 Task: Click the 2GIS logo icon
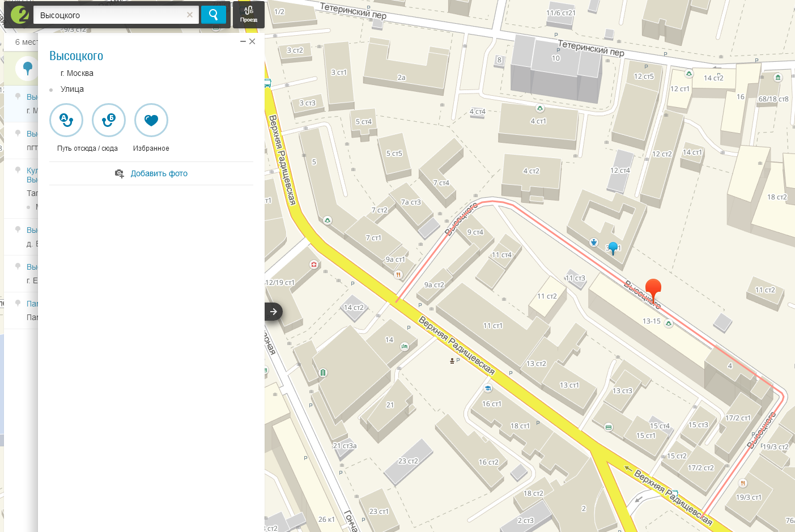click(x=20, y=15)
